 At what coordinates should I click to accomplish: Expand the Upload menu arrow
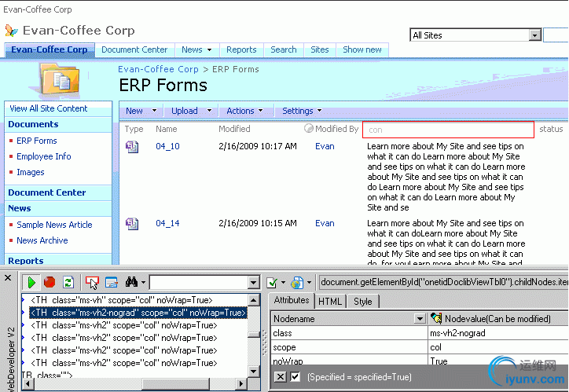(209, 110)
